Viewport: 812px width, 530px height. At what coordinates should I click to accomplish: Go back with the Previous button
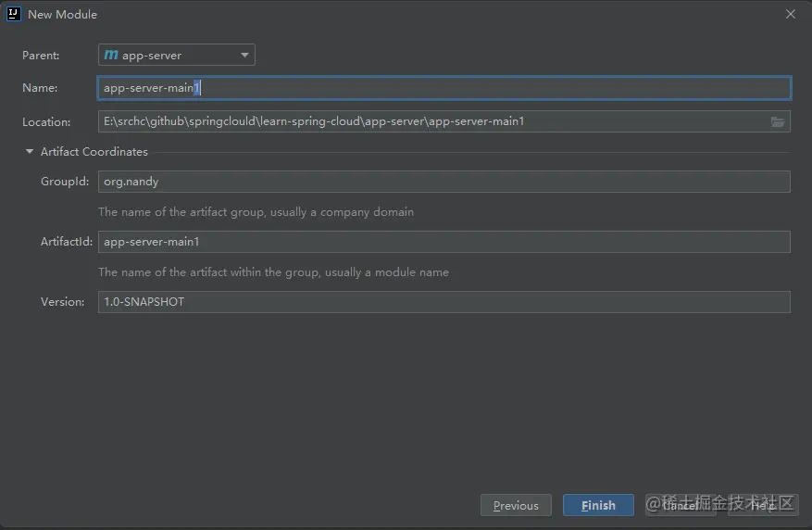pos(516,505)
